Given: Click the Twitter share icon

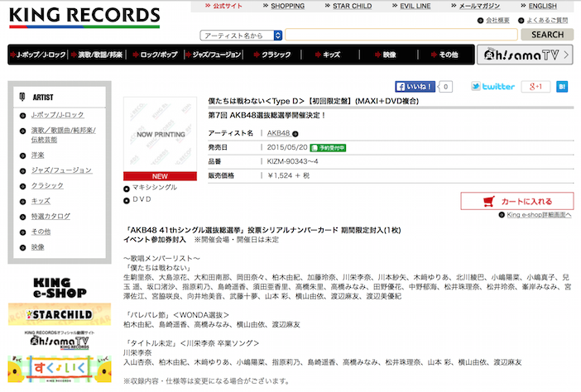Looking at the screenshot, I should point(492,86).
